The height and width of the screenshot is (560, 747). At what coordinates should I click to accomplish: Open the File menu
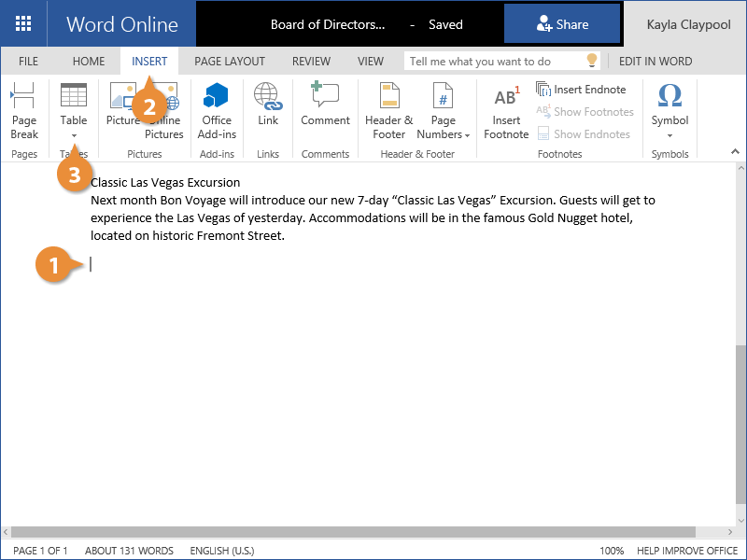pos(29,62)
